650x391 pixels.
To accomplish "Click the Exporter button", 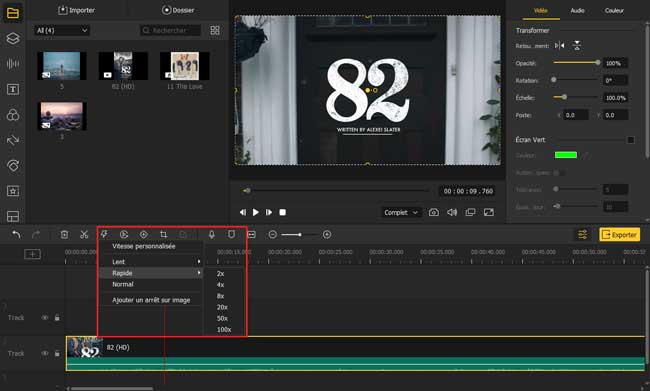I will tap(619, 235).
